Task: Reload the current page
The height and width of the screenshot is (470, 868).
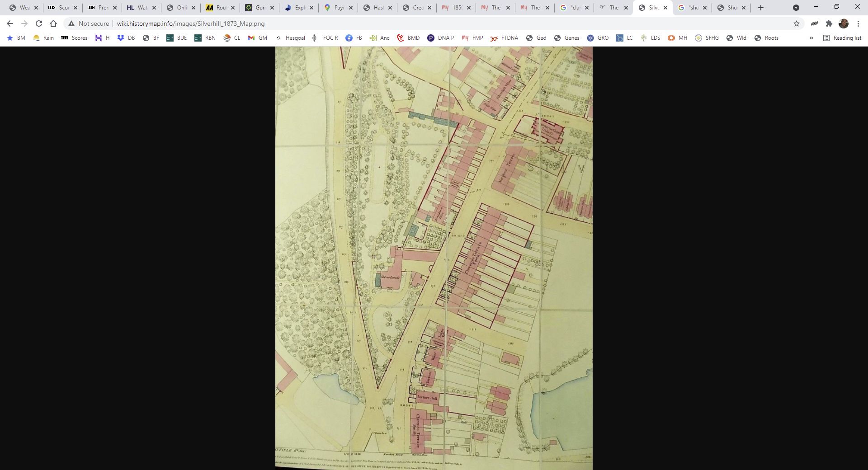Action: [39, 23]
